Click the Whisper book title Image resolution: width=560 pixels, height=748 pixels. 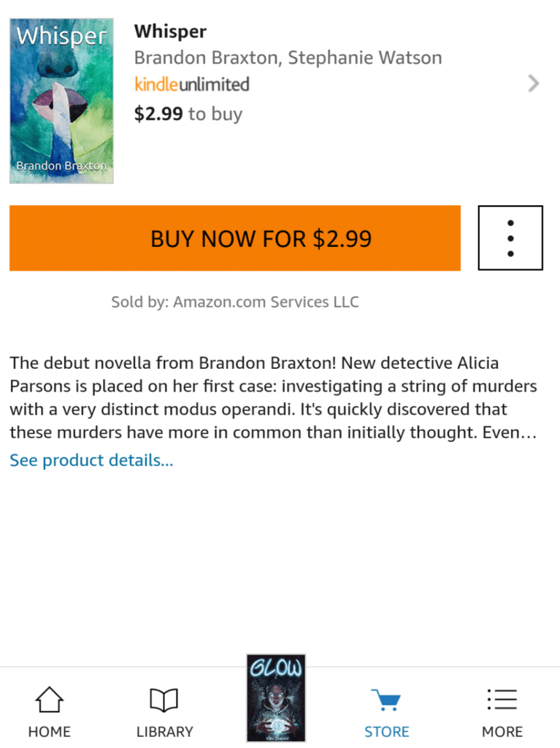(x=170, y=31)
